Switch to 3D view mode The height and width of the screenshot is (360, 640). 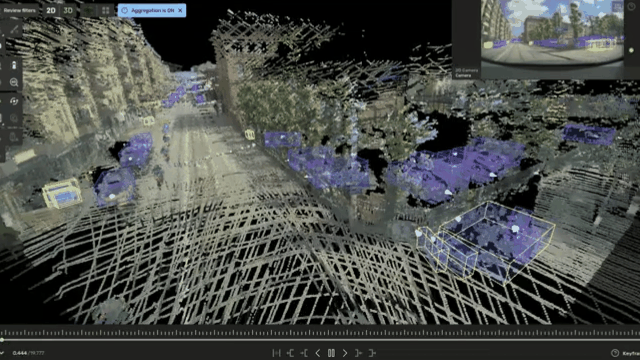68,11
